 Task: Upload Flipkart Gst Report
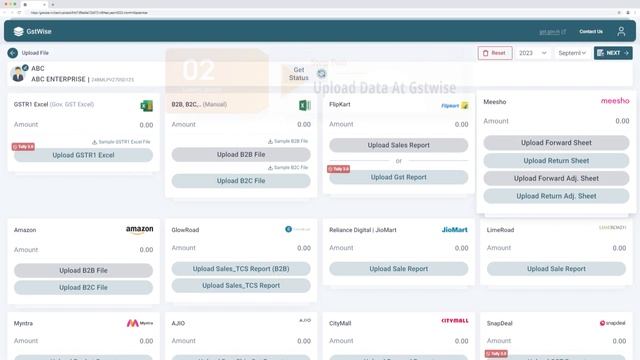(x=398, y=177)
